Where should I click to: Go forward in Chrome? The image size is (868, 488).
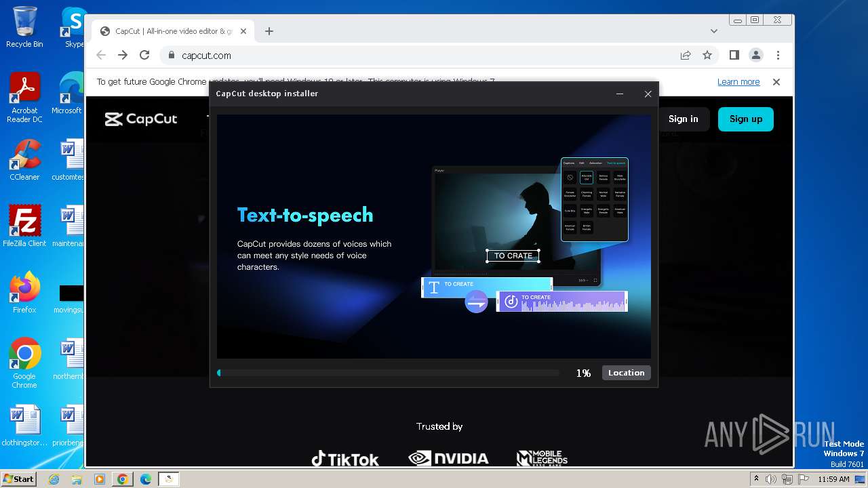tap(123, 56)
